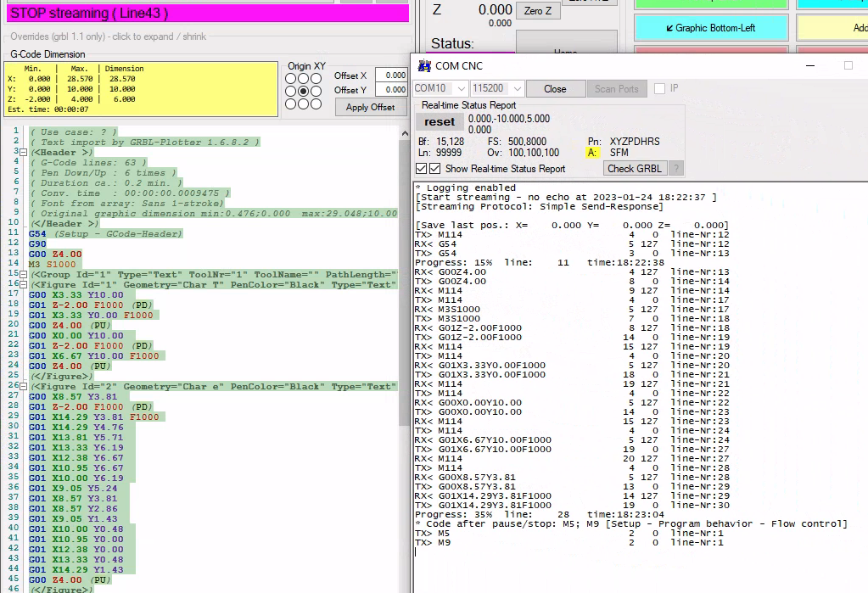This screenshot has width=868, height=593.
Task: Click the Offset X input field
Action: click(x=391, y=75)
